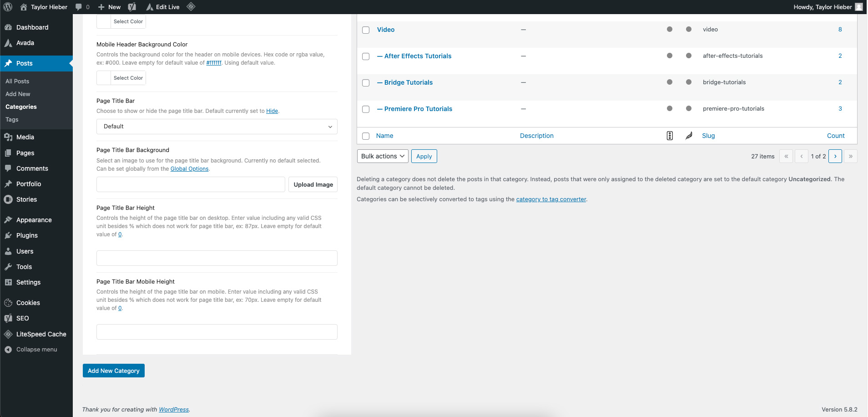The width and height of the screenshot is (868, 417).
Task: Tick the checkbox for Video category
Action: [x=366, y=30]
